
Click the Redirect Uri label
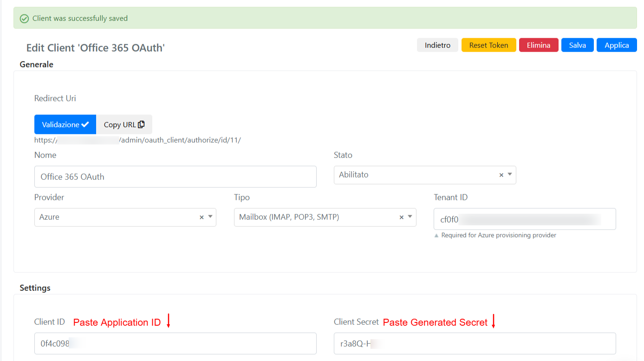click(55, 98)
